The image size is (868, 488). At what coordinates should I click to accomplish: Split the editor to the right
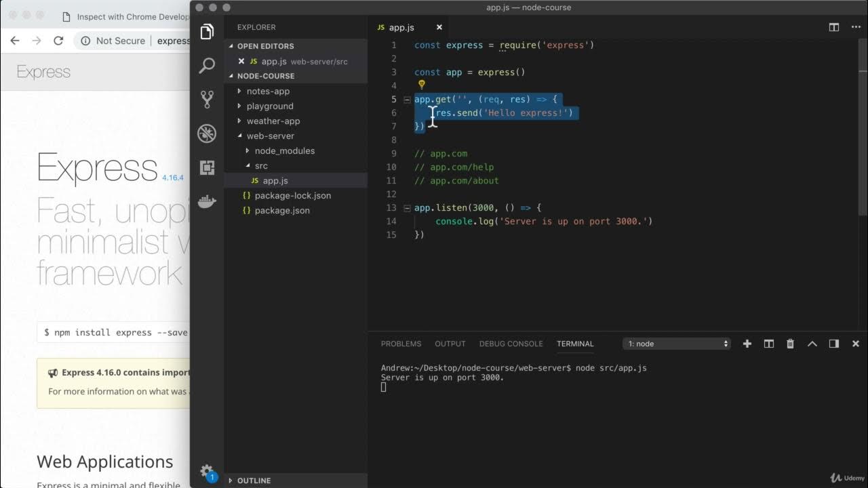point(834,27)
